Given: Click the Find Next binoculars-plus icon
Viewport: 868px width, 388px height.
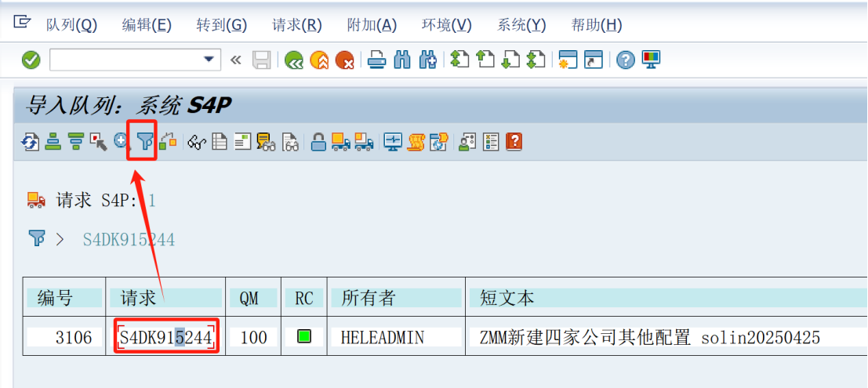Looking at the screenshot, I should click(x=428, y=60).
